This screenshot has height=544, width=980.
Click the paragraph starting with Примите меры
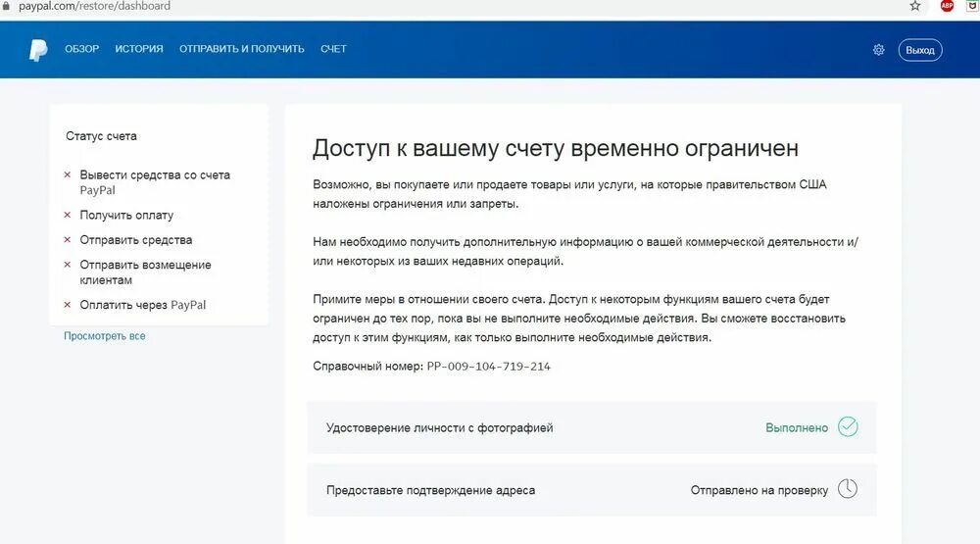click(579, 319)
